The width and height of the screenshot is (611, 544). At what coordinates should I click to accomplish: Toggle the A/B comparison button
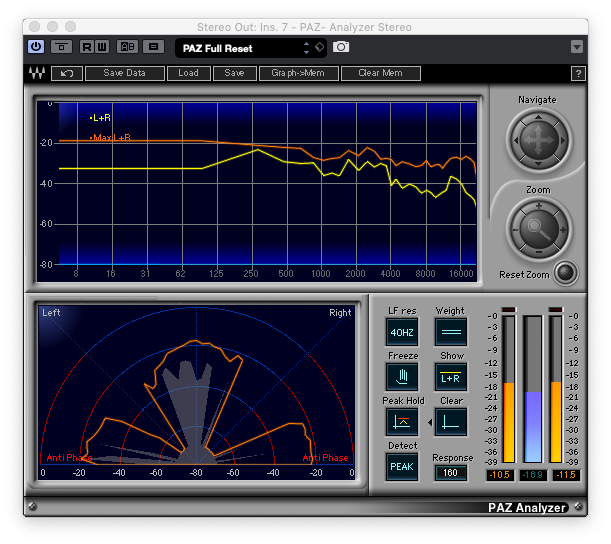click(127, 47)
